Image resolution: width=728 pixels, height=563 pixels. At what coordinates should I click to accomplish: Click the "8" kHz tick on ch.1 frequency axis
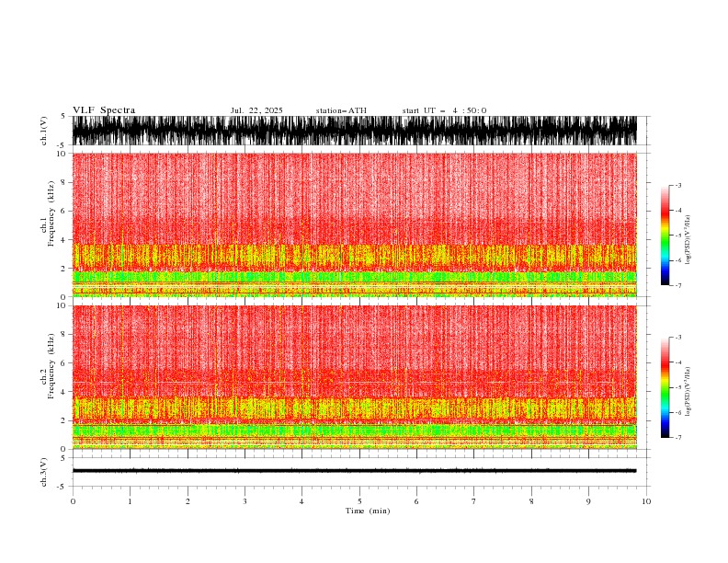pyautogui.click(x=63, y=182)
